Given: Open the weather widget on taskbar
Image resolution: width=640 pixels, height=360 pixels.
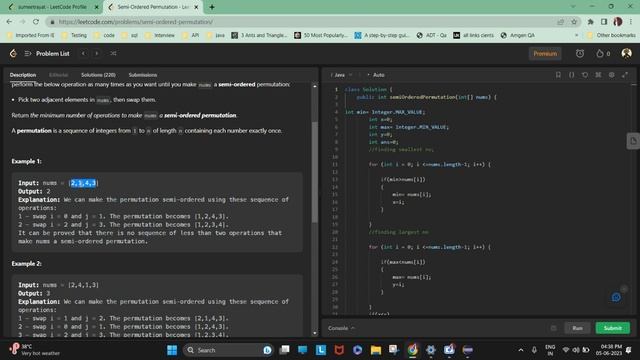Looking at the screenshot, I should coord(34,350).
